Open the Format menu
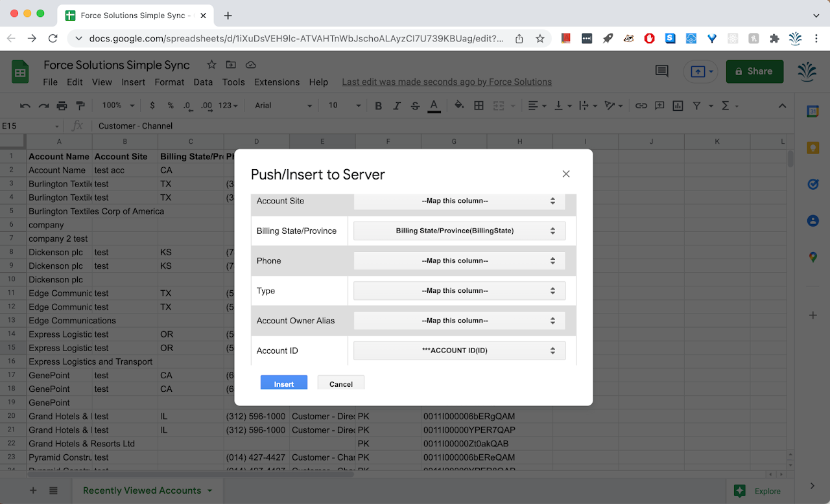The width and height of the screenshot is (830, 504). coord(169,82)
